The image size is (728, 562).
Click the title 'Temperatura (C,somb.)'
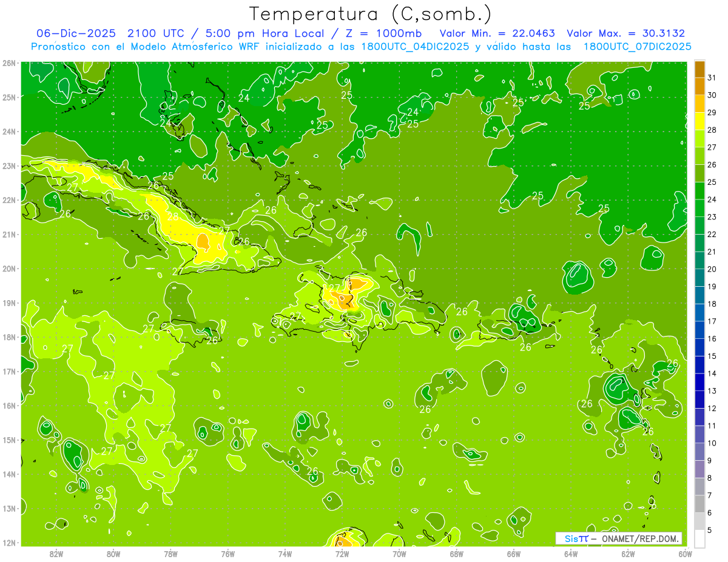[x=370, y=14]
